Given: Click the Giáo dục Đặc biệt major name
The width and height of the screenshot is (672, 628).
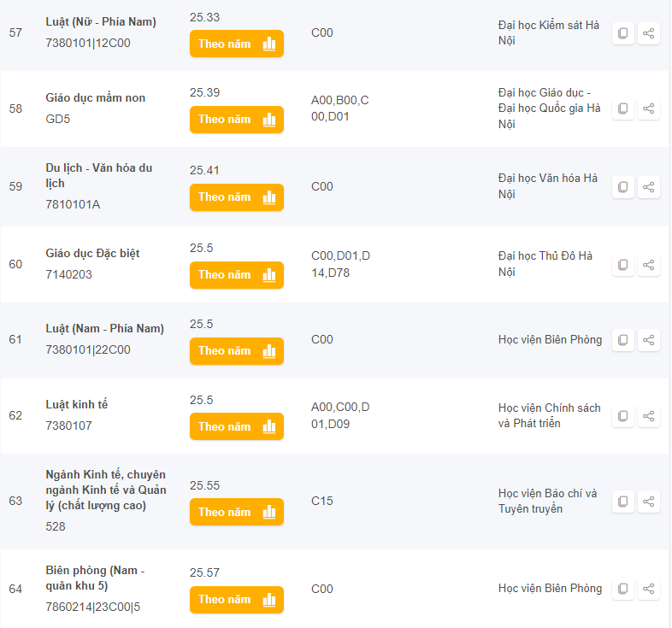Looking at the screenshot, I should pyautogui.click(x=92, y=253).
